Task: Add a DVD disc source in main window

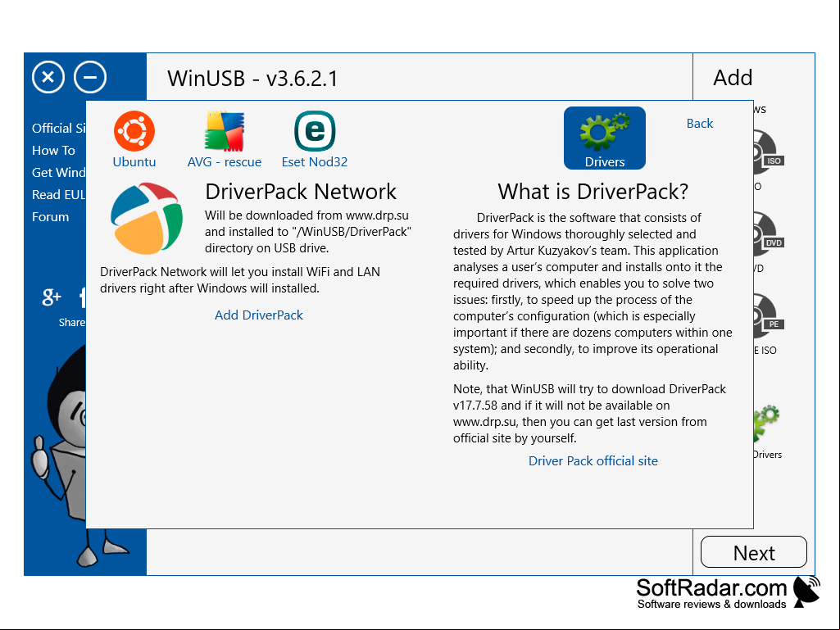Action: coord(768,234)
